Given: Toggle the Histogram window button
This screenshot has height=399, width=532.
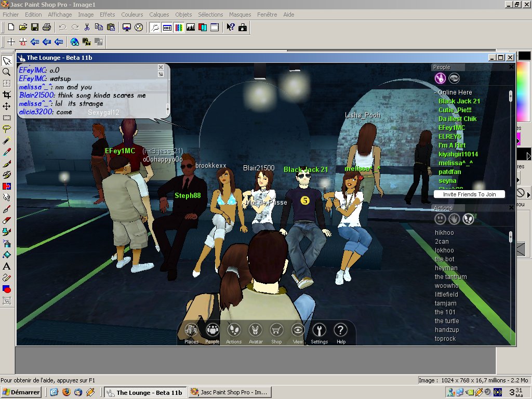Looking at the screenshot, I should [x=191, y=27].
